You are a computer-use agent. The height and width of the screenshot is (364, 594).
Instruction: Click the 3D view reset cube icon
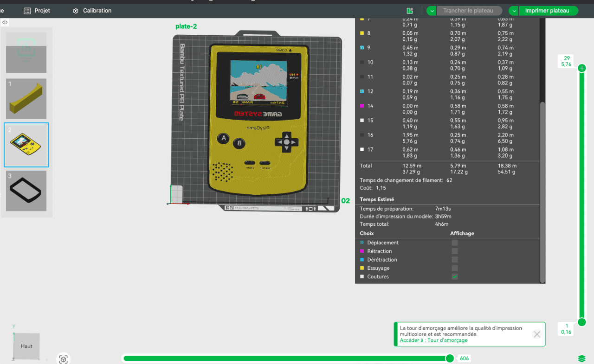tap(64, 359)
